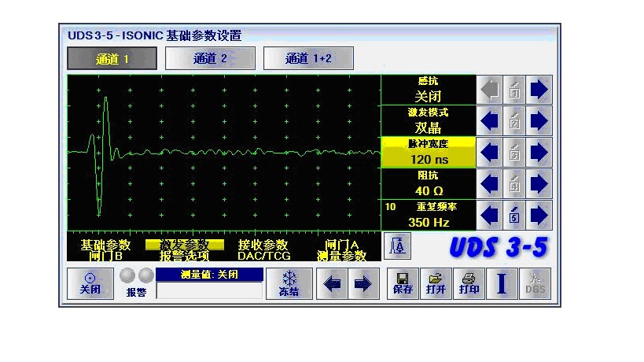Screen dimensions: 644x362
Task: Select the 脉冲宽度 120 ns field
Action: click(429, 153)
